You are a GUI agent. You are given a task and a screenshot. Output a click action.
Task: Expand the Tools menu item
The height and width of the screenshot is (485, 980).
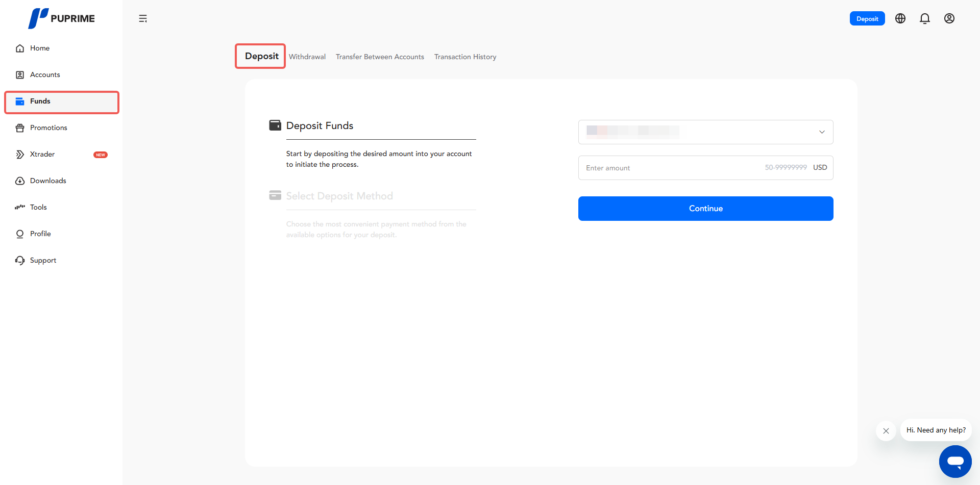pyautogui.click(x=38, y=208)
